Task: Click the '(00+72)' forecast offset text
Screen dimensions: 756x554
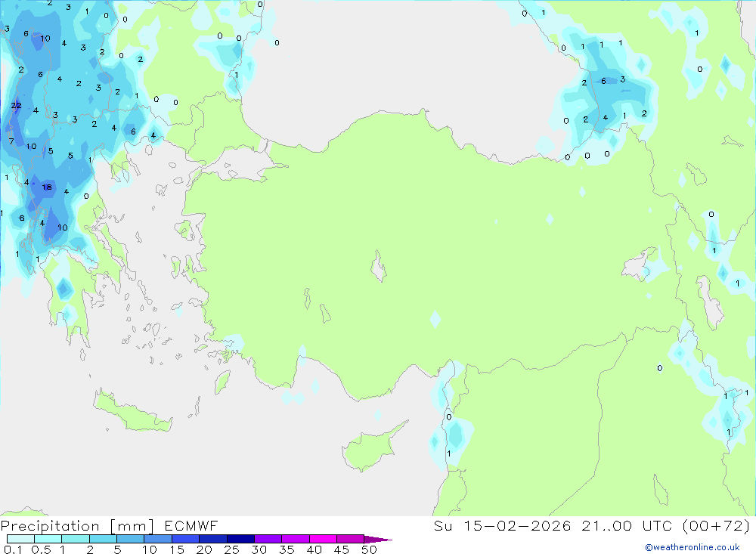Action: (717, 525)
